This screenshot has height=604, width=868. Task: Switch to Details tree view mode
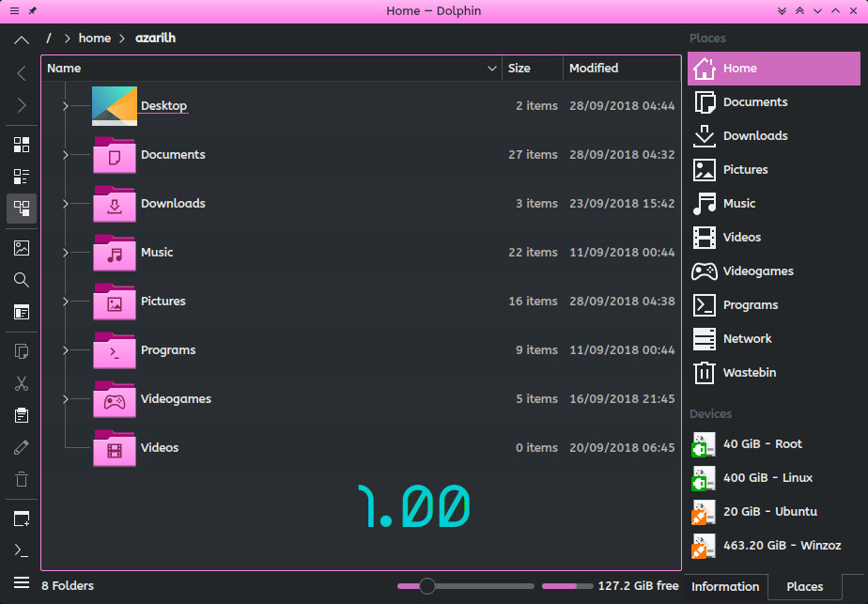(22, 209)
